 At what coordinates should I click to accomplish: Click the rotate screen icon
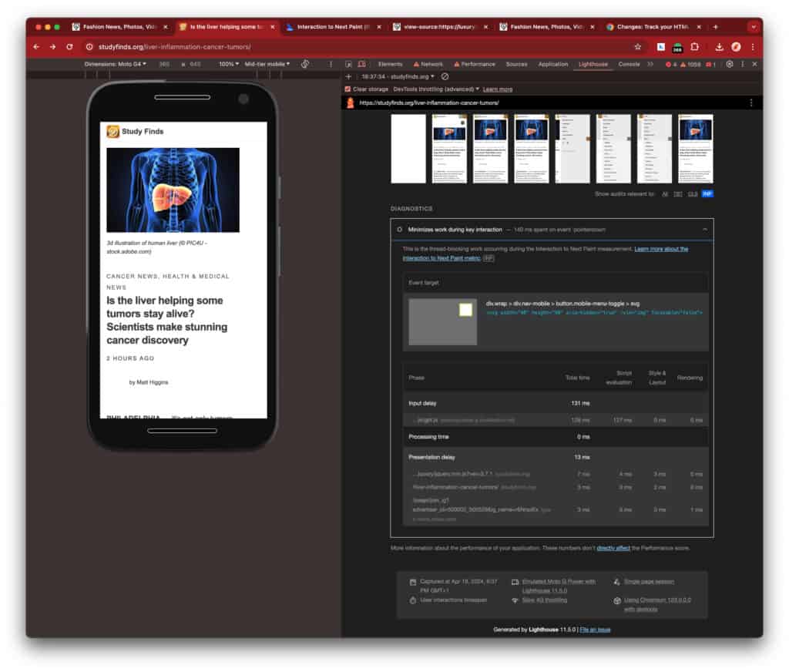pyautogui.click(x=305, y=64)
